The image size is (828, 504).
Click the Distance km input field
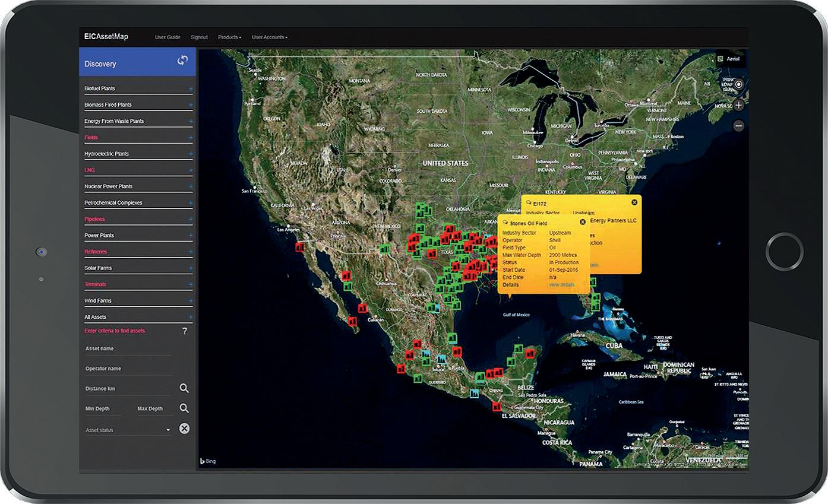coord(128,389)
